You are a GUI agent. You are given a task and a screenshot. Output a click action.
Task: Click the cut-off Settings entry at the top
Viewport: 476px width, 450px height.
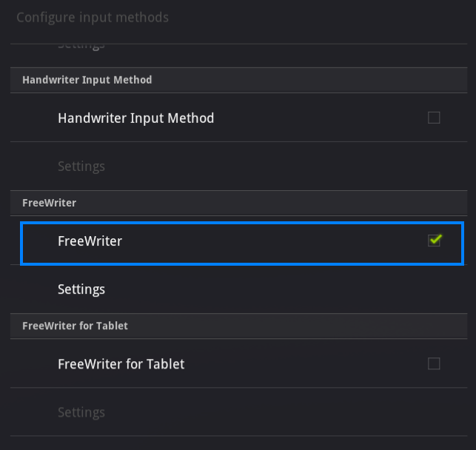click(x=81, y=44)
